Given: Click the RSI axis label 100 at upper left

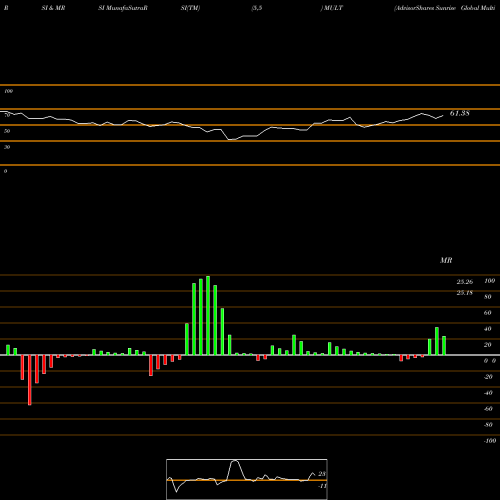Looking at the screenshot, I should coord(8,91).
